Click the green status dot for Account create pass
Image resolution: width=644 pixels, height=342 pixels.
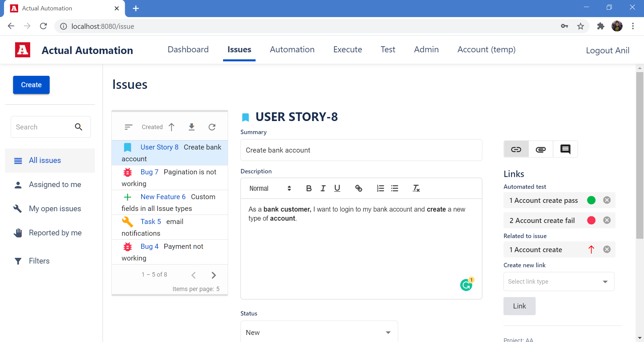[x=591, y=200]
